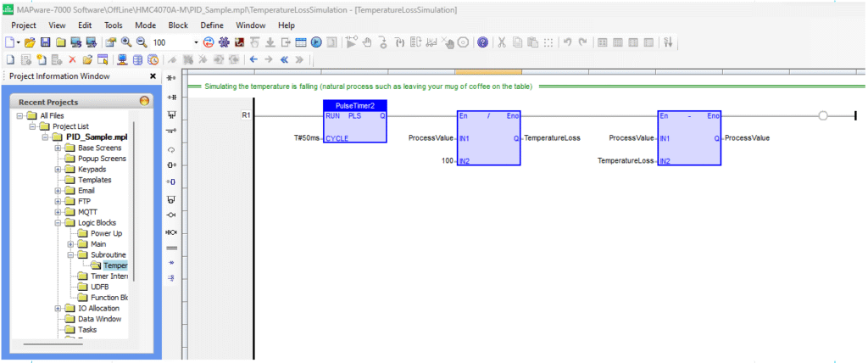Screen dimensions: 868x363
Task: Expand the IO Allocation tree node
Action: 58,308
